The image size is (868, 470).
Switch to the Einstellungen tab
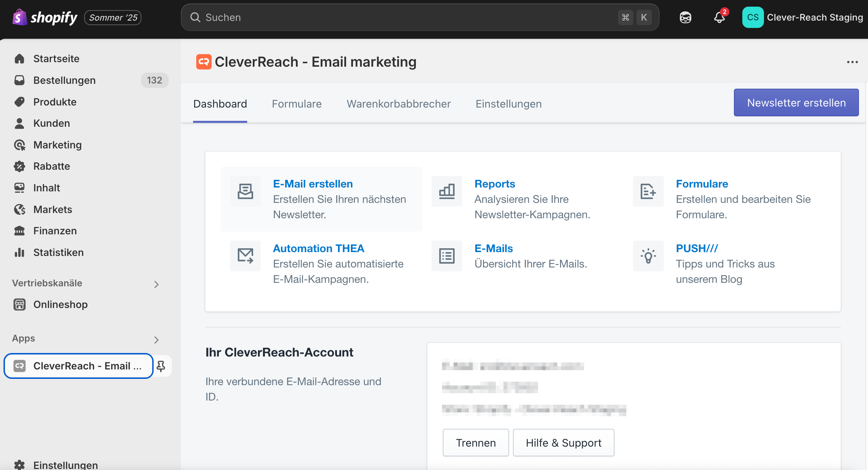click(x=509, y=104)
